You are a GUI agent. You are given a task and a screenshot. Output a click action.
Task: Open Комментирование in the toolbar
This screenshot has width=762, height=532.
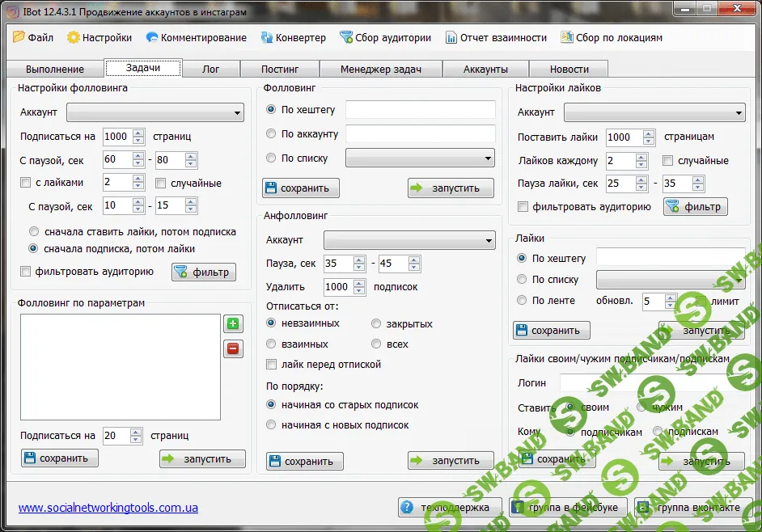[x=196, y=37]
